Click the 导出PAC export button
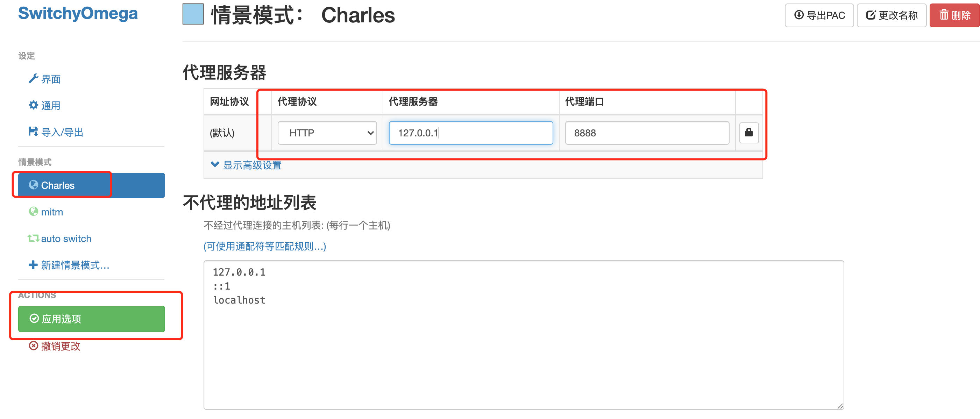Screen dimensions: 980x419 pyautogui.click(x=819, y=15)
